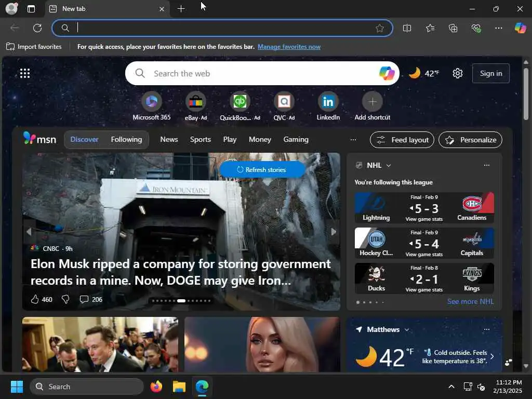Click the Personalize button
This screenshot has width=532, height=399.
coord(470,140)
